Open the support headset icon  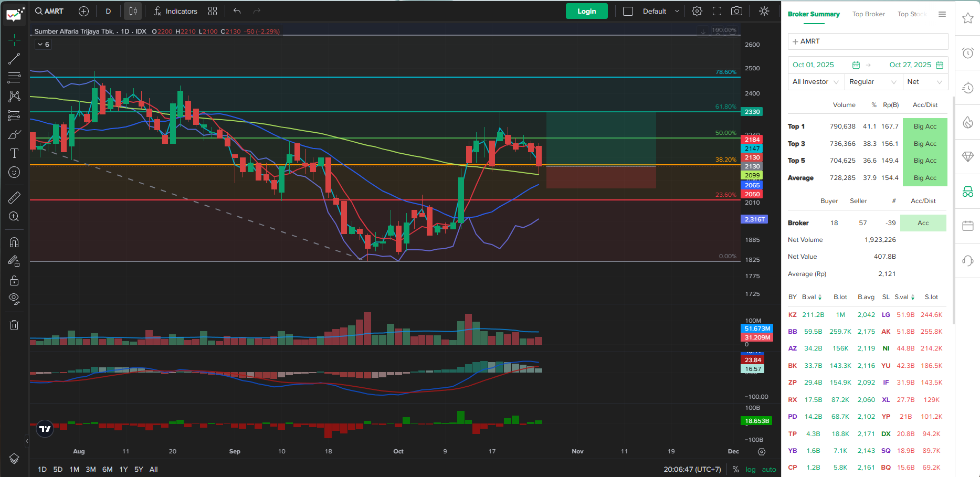[x=968, y=260]
